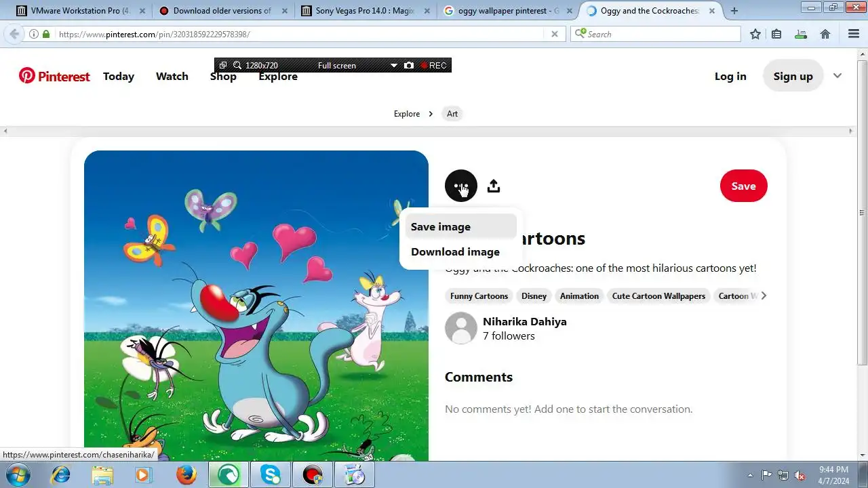
Task: Open the three-dots more options button
Action: coord(461,186)
